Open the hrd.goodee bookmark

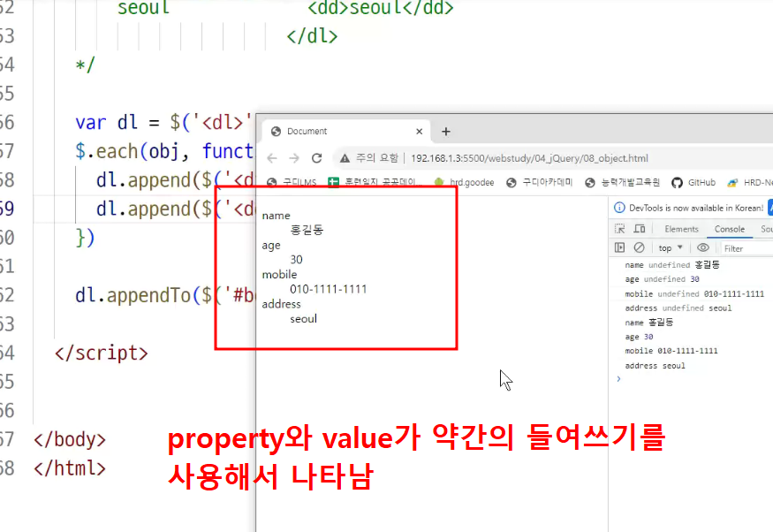coord(465,182)
